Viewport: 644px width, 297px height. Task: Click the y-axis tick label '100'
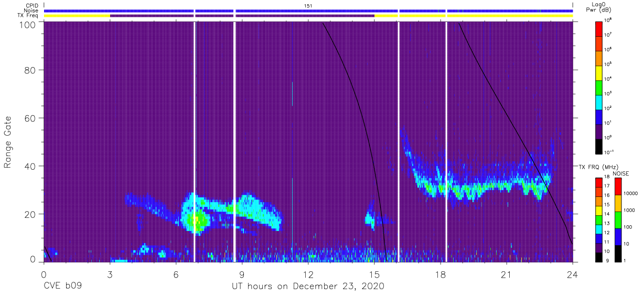point(27,24)
